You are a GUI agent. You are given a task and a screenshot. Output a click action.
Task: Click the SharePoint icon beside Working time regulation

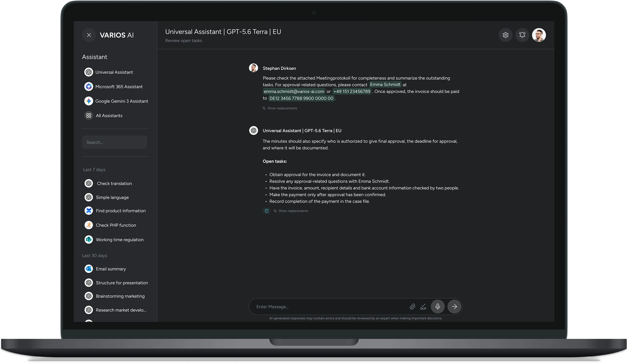point(89,240)
